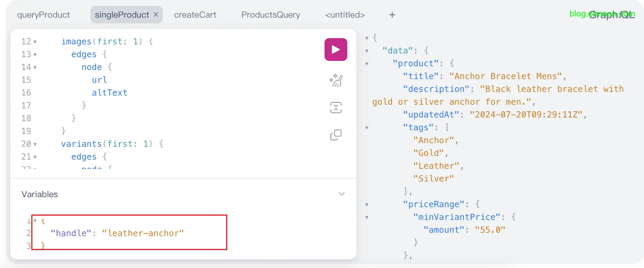This screenshot has width=644, height=268.
Task: Close the singleProduct tab
Action: (156, 15)
